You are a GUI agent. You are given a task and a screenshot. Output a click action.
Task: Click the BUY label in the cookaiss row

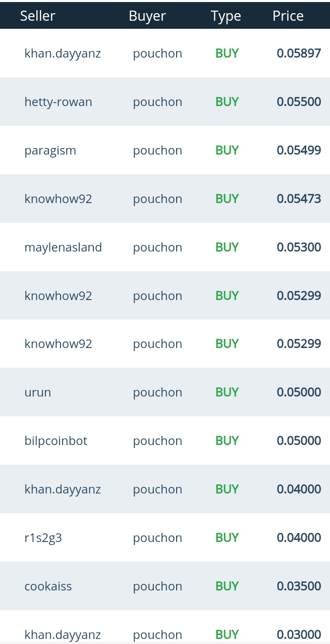pos(227,586)
